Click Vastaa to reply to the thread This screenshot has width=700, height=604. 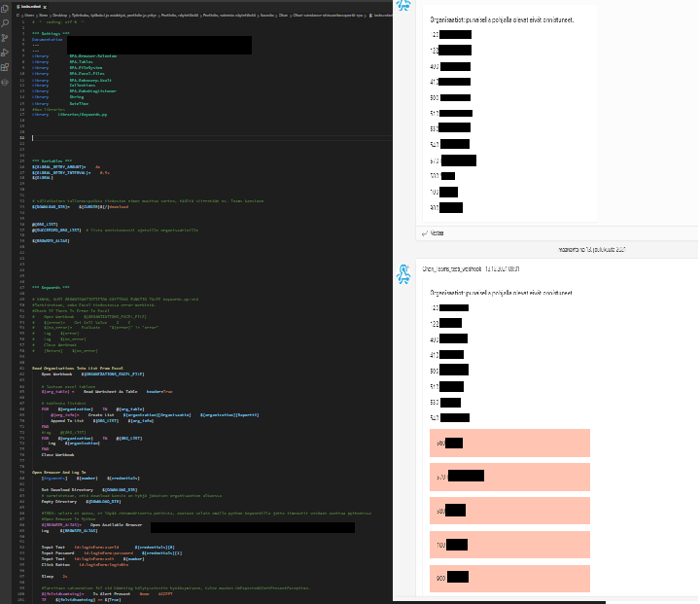click(x=437, y=233)
